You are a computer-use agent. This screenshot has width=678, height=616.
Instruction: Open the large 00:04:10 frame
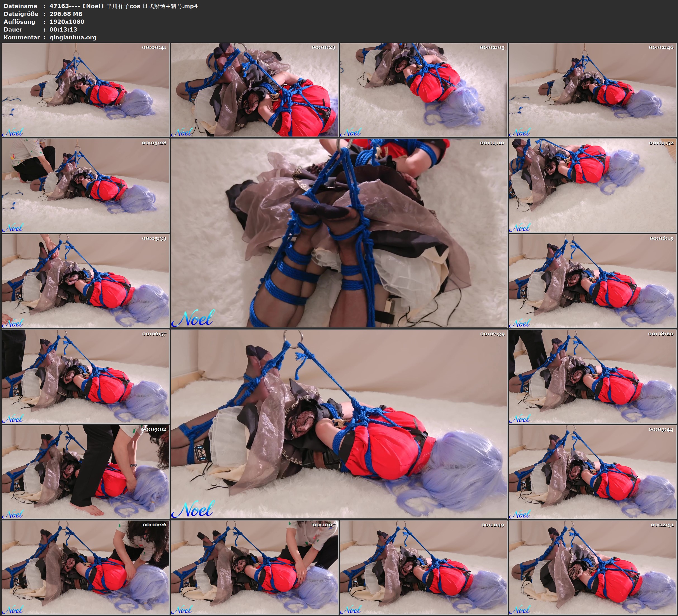(x=339, y=233)
